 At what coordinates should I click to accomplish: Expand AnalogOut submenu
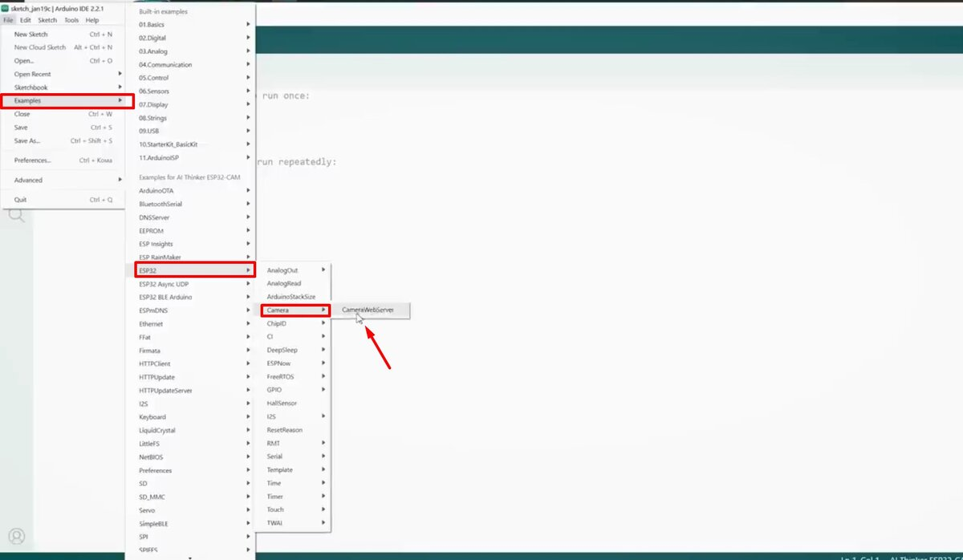point(293,270)
